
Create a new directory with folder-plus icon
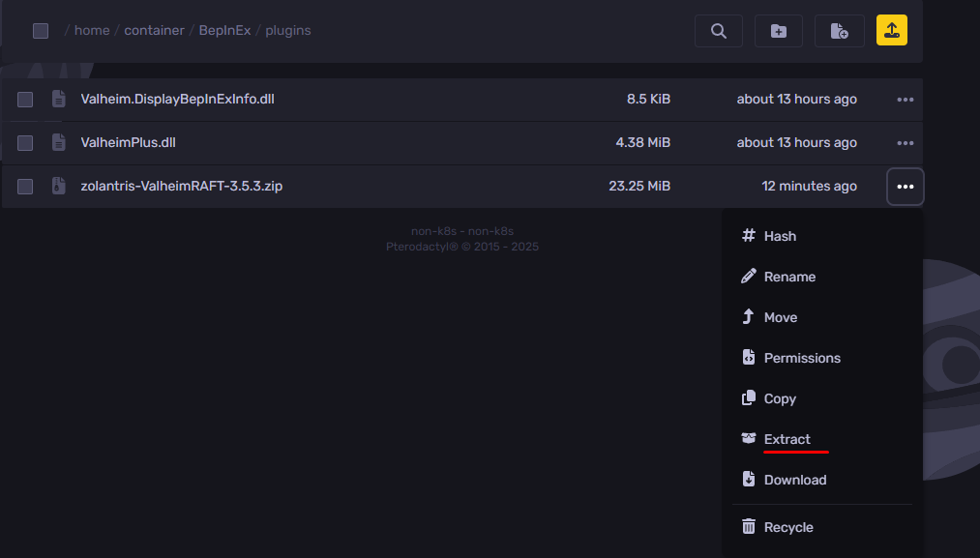(x=779, y=31)
